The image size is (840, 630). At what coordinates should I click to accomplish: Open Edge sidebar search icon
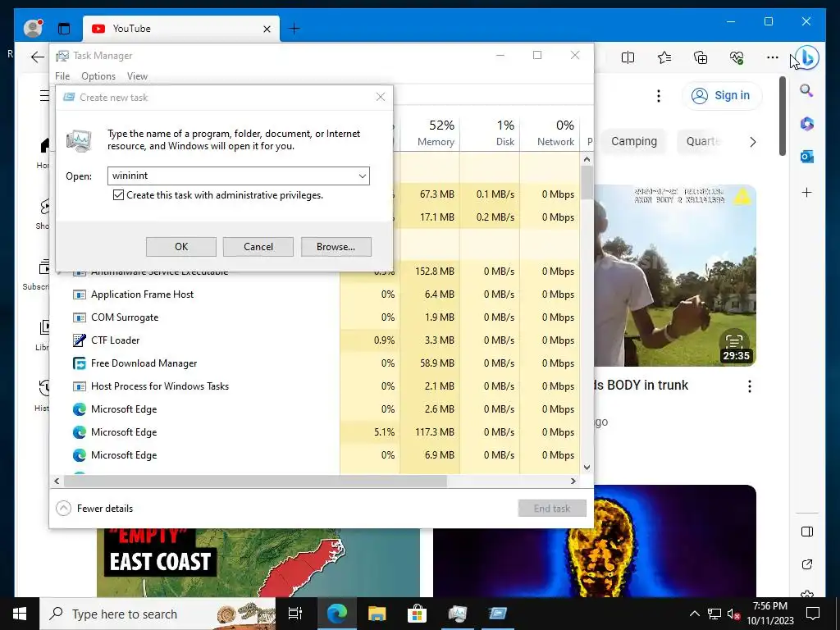coord(806,90)
